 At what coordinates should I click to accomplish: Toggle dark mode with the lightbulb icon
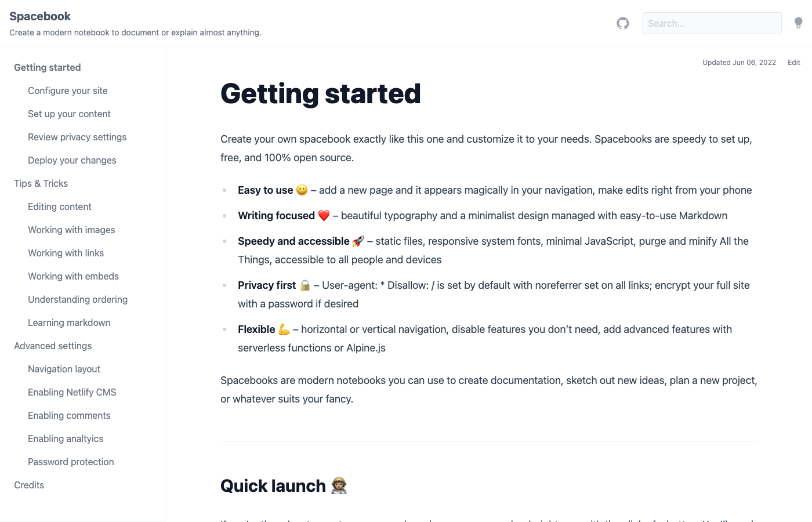click(798, 23)
